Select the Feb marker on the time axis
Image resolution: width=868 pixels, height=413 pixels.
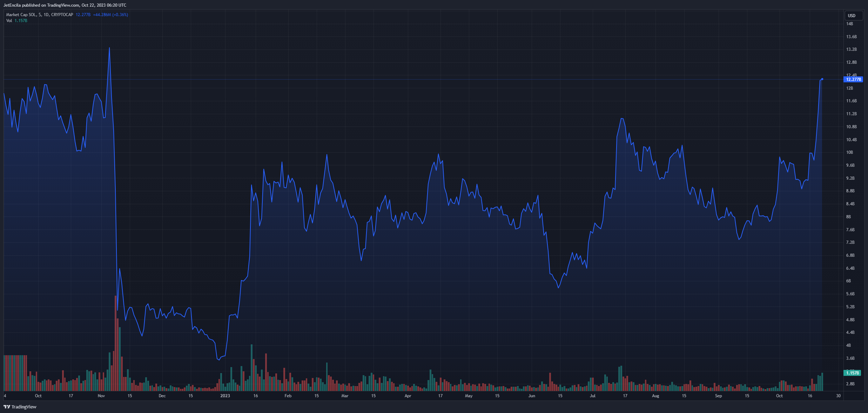pyautogui.click(x=288, y=396)
